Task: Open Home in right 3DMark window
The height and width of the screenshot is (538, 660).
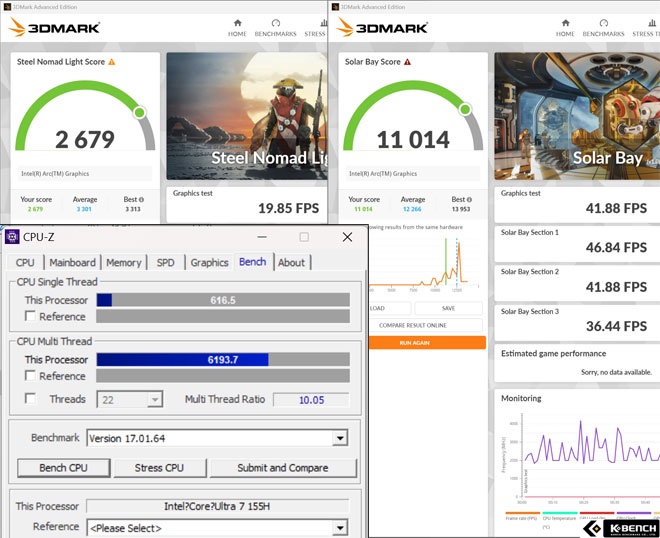Action: pyautogui.click(x=565, y=28)
